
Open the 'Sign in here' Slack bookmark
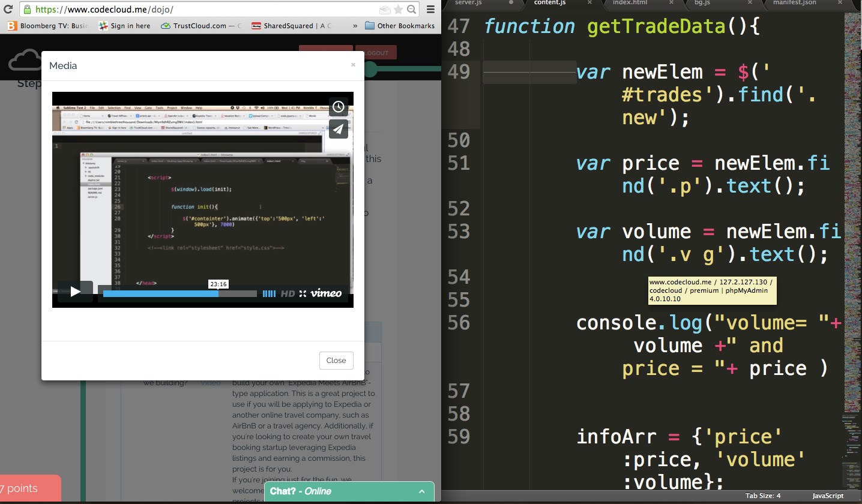pyautogui.click(x=125, y=26)
